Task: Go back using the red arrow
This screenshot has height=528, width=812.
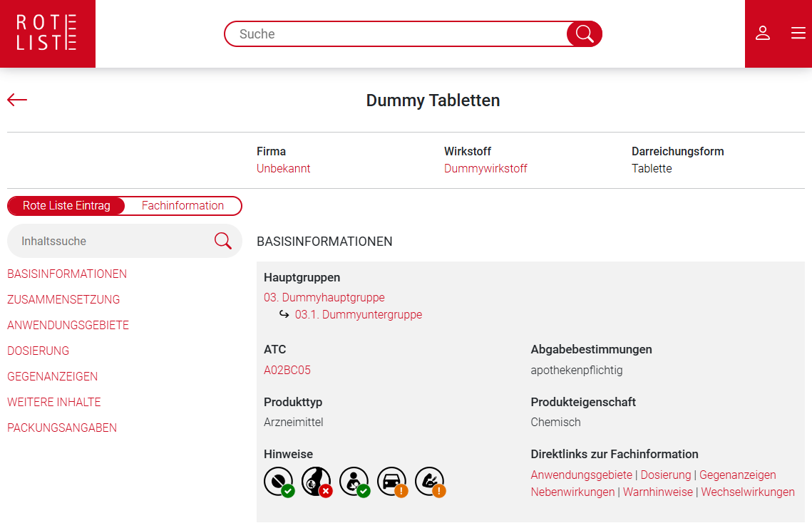Action: 17,100
